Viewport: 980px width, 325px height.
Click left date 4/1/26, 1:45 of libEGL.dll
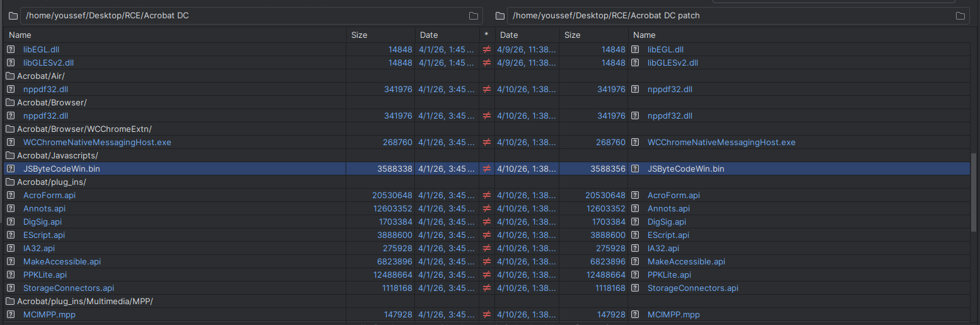[446, 49]
